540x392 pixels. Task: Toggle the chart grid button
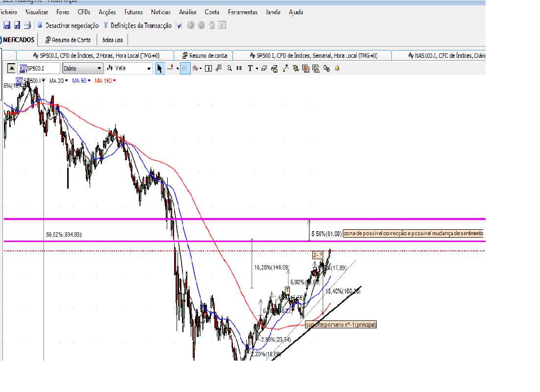[185, 68]
